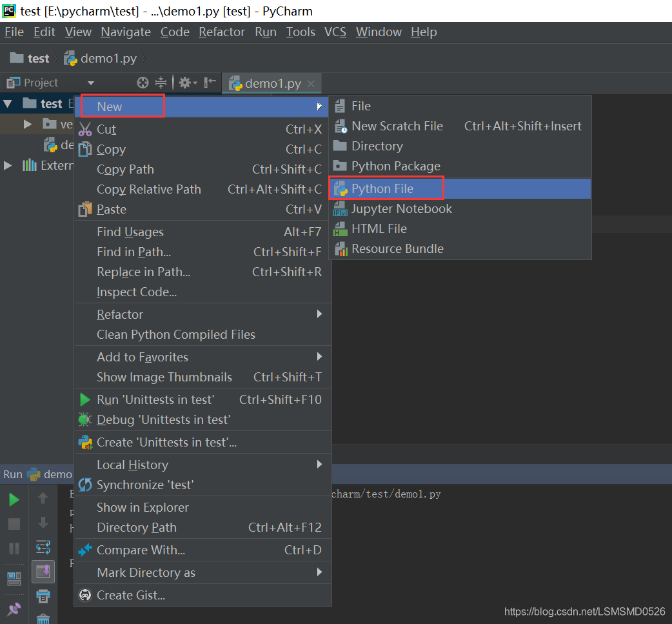The width and height of the screenshot is (672, 624).
Task: Expand the New submenu arrow
Action: click(319, 106)
